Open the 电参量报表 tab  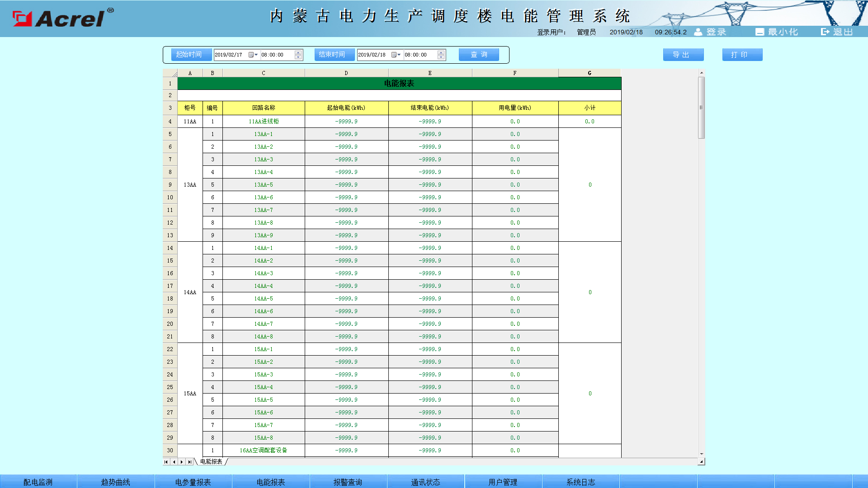pyautogui.click(x=193, y=482)
